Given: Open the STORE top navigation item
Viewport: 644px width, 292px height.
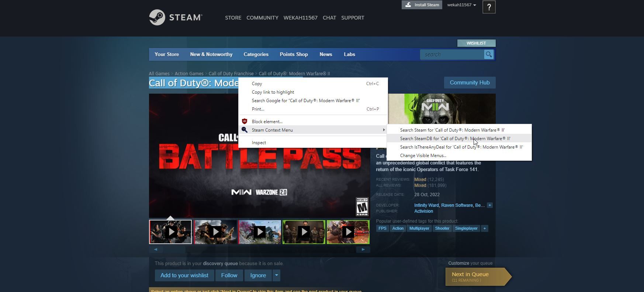Looking at the screenshot, I should coord(233,18).
